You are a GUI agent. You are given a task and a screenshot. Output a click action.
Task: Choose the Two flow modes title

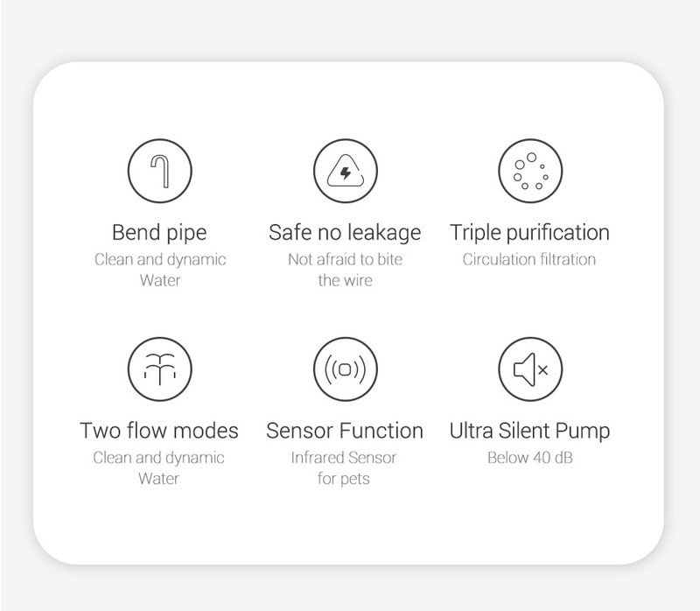[159, 431]
